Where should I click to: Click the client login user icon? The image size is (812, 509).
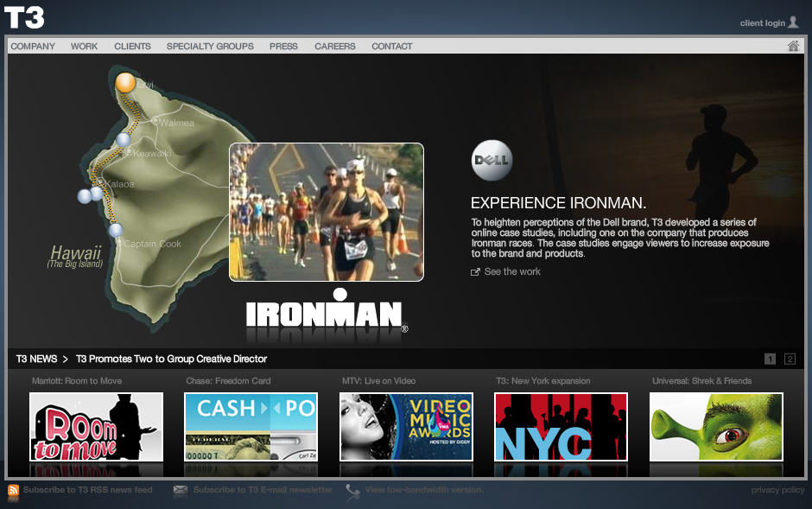pos(793,22)
